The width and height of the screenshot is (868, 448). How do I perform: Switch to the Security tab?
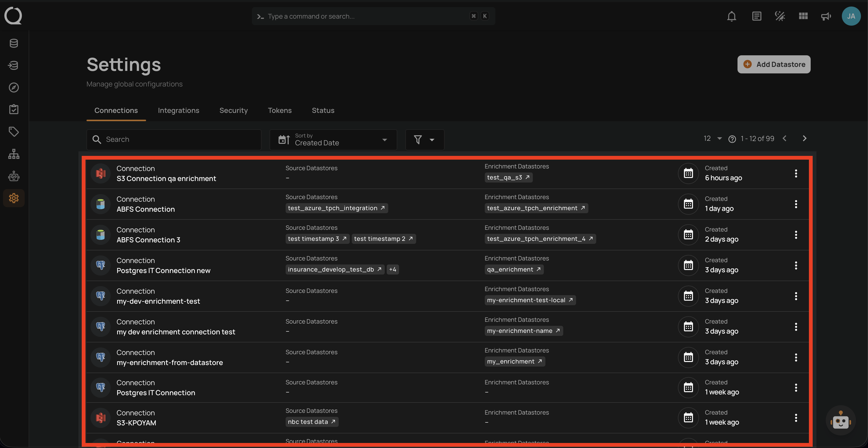coord(234,110)
